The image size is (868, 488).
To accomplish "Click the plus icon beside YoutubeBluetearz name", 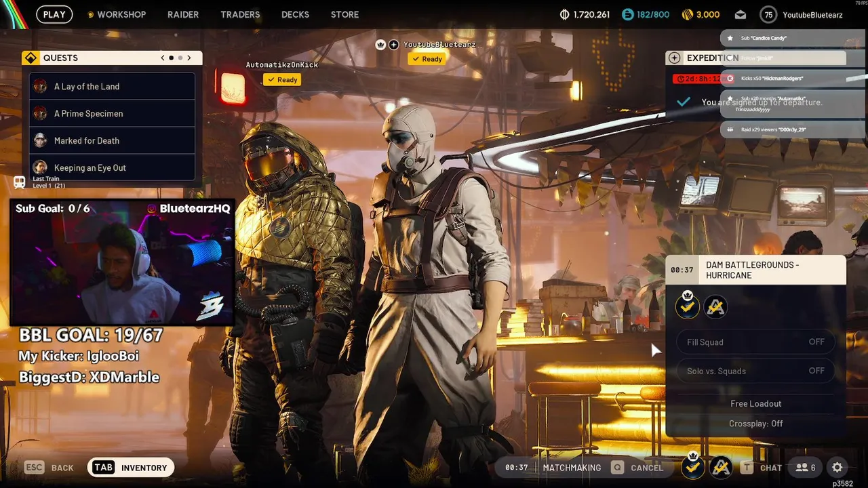I will 394,45.
